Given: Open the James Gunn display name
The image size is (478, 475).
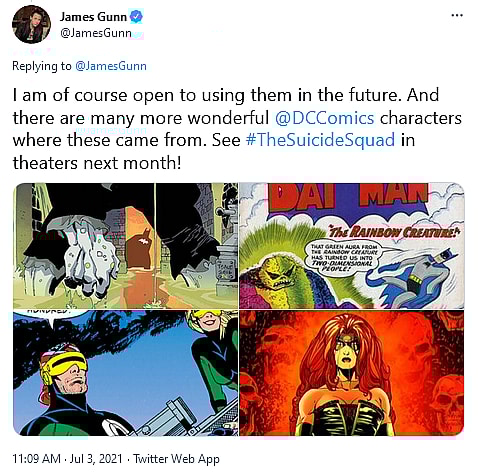Looking at the screenshot, I should pos(93,17).
